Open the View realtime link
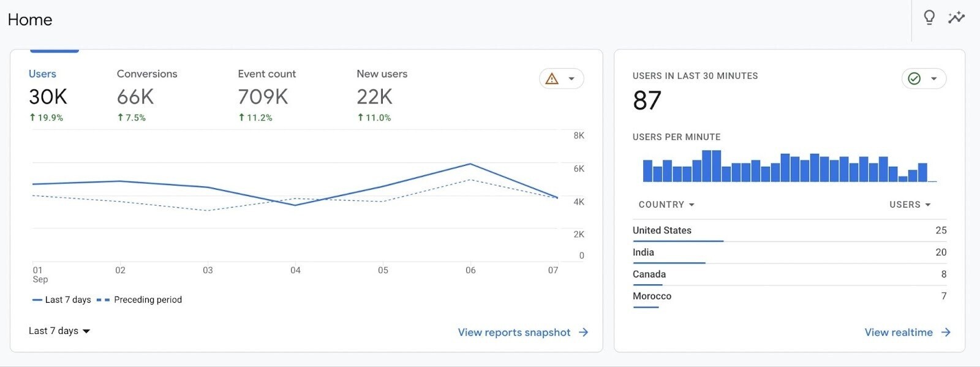 pos(898,332)
